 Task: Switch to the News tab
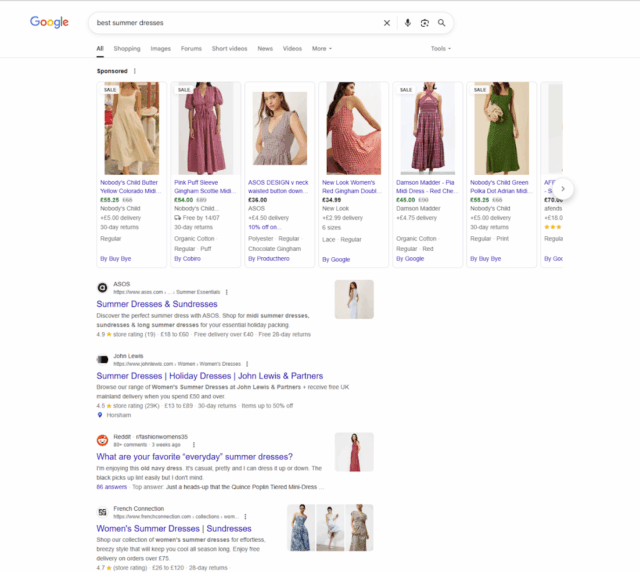tap(265, 49)
